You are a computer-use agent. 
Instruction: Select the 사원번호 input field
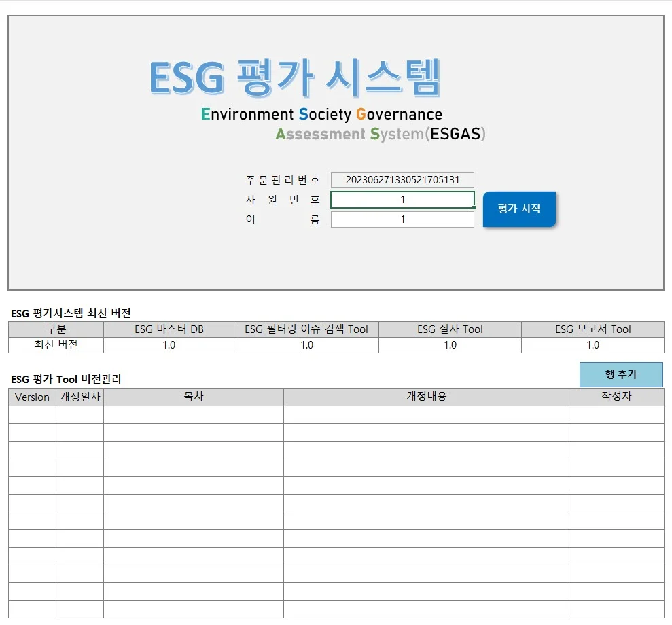click(402, 199)
